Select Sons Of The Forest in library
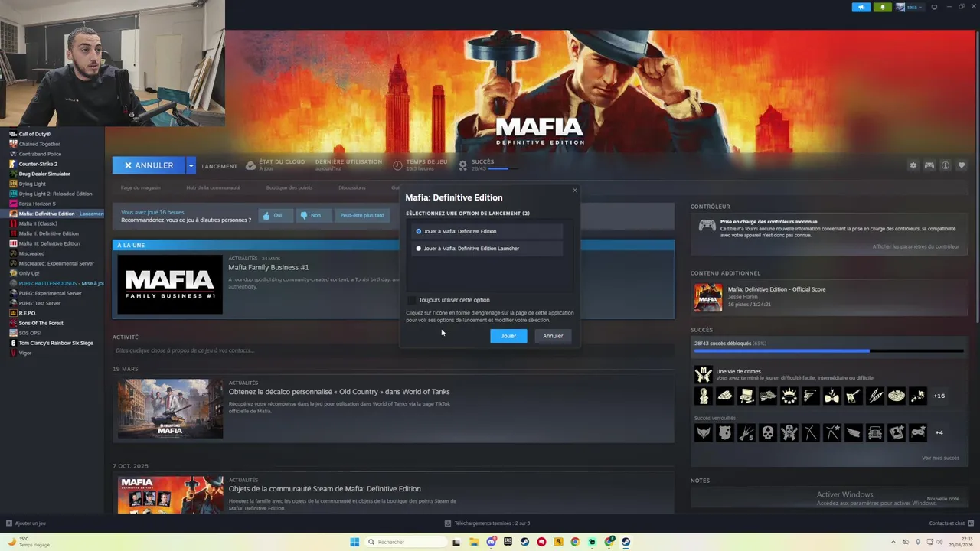The width and height of the screenshot is (980, 551). (41, 323)
